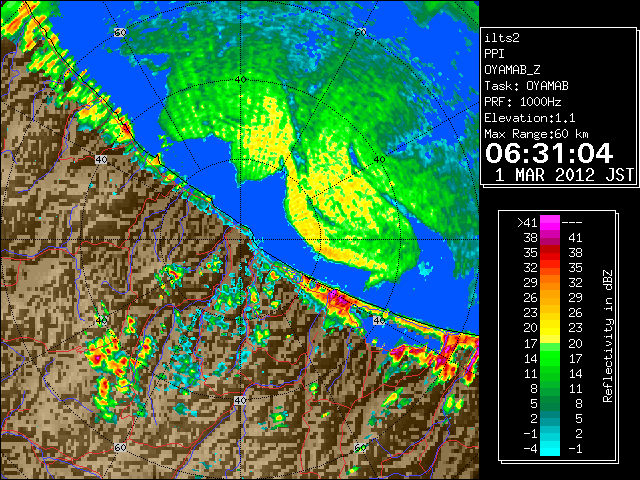Click the 60 km ring label at lower right
This screenshot has height=480, width=640.
360,448
